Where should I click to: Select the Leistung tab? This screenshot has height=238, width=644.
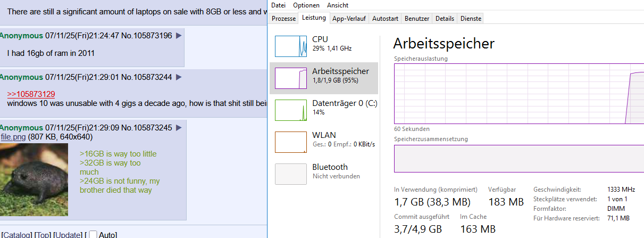tap(314, 18)
